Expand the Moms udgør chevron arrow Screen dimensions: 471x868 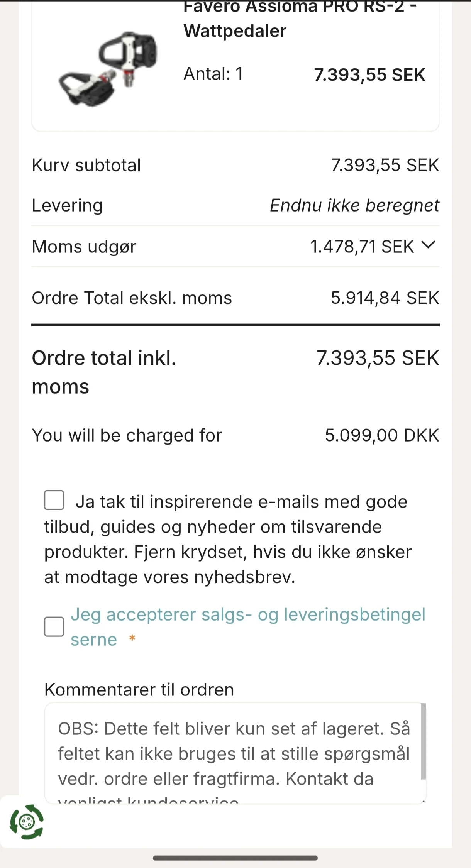point(428,245)
